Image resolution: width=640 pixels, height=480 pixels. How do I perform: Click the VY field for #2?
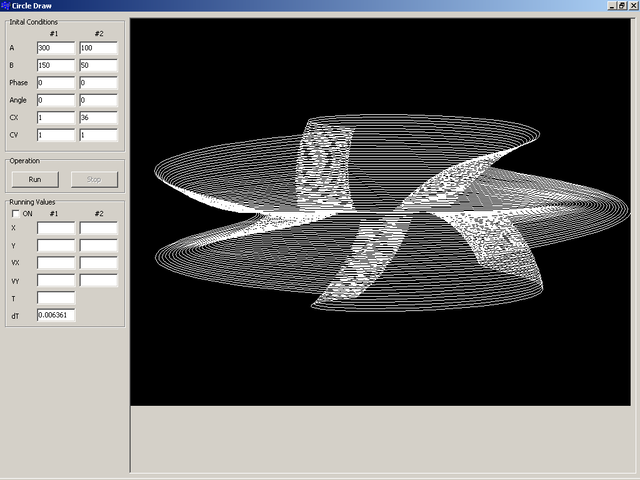click(x=98, y=280)
